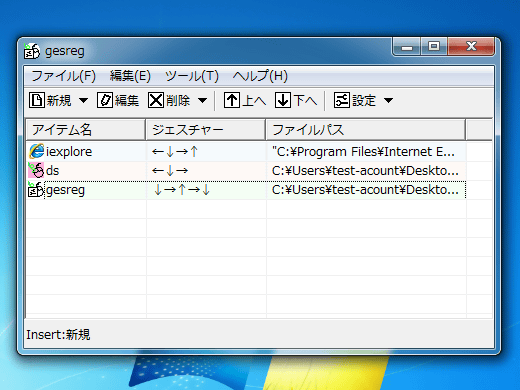Click the ↓→↑→↓ gesture cell
This screenshot has height=390, width=520.
[x=206, y=190]
